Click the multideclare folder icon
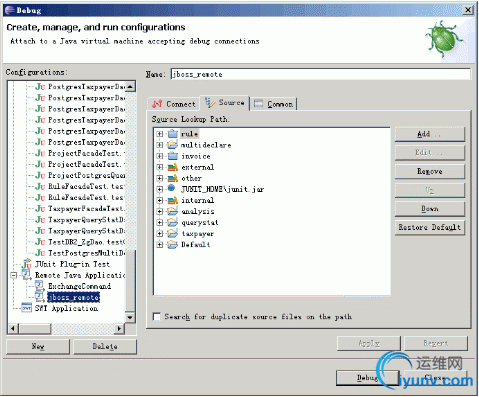 click(173, 145)
